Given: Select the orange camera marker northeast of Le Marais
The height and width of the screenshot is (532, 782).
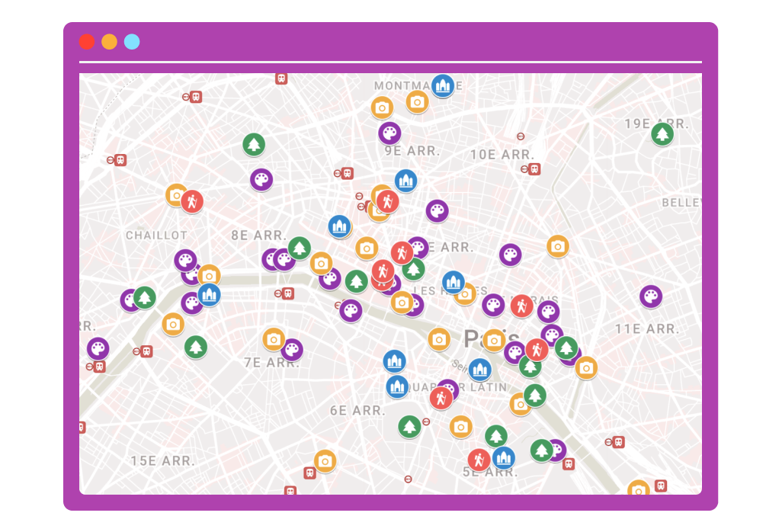Looking at the screenshot, I should click(558, 245).
